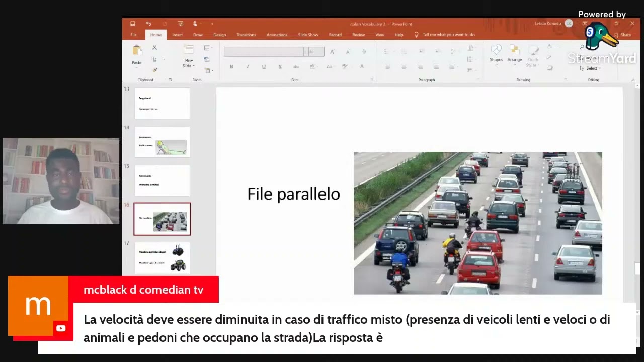The height and width of the screenshot is (362, 644).
Task: Justify the paragraph text
Action: pos(436,66)
